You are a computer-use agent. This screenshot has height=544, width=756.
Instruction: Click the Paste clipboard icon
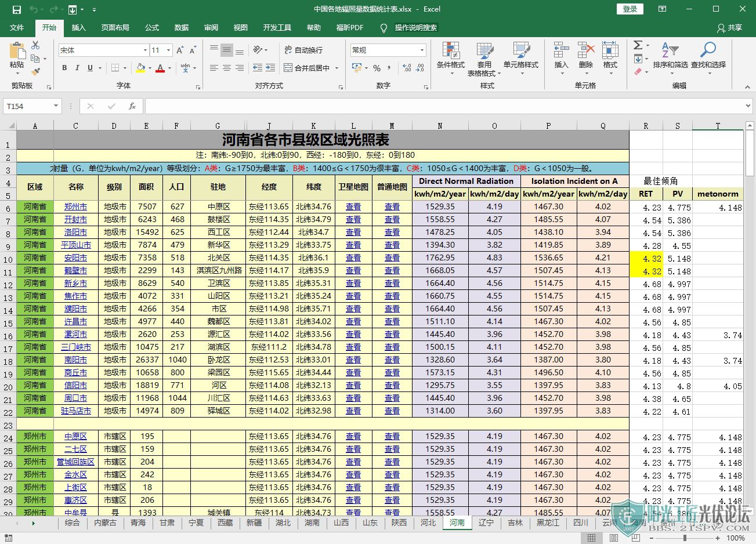click(x=17, y=50)
